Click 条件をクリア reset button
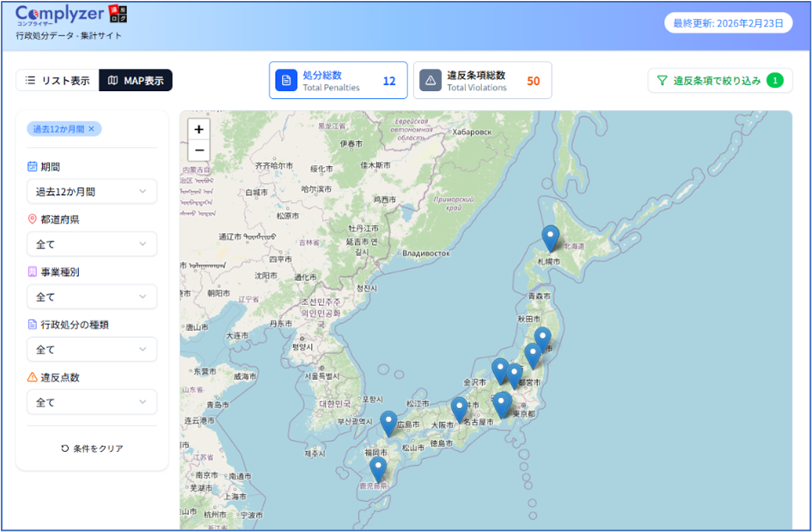Screen dimensions: 812x532 coord(92,449)
